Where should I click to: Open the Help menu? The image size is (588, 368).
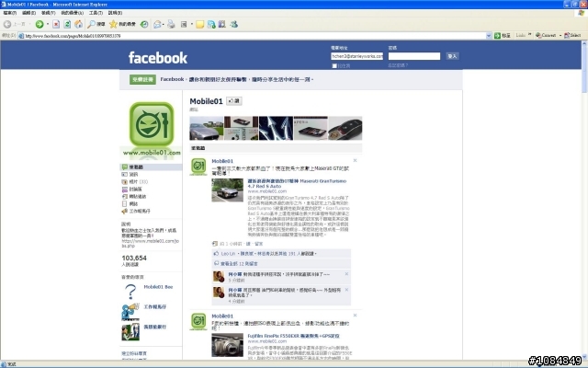115,13
